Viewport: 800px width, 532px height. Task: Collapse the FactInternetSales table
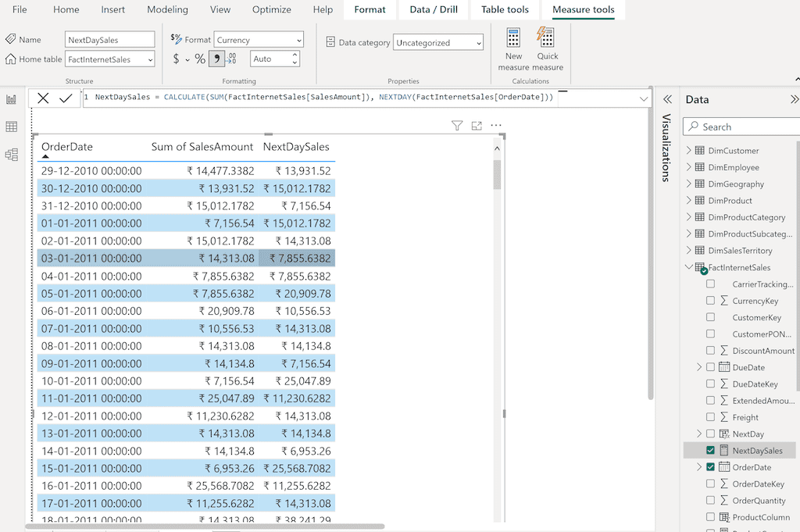click(x=691, y=266)
